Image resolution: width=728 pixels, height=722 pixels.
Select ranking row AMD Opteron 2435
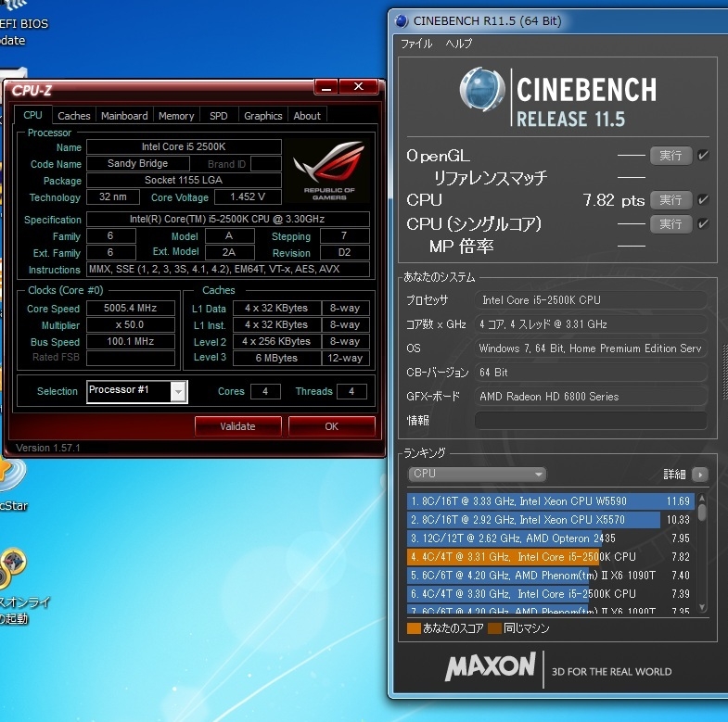point(551,538)
